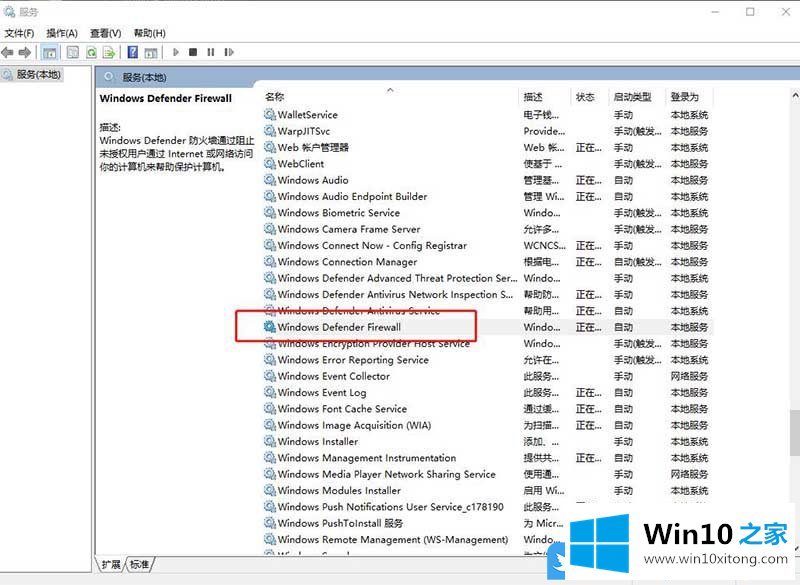This screenshot has width=800, height=585.
Task: Select Windows Defender Advanced Threat Protection service
Action: pos(487,278)
